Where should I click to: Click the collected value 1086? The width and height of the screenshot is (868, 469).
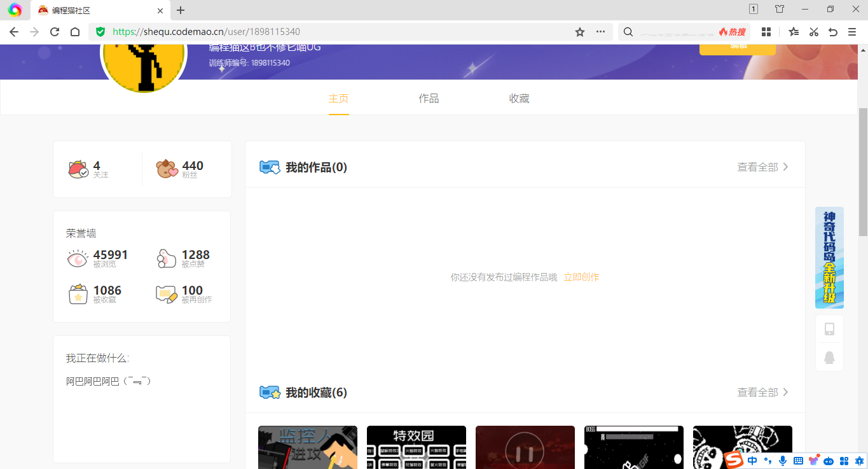107,290
